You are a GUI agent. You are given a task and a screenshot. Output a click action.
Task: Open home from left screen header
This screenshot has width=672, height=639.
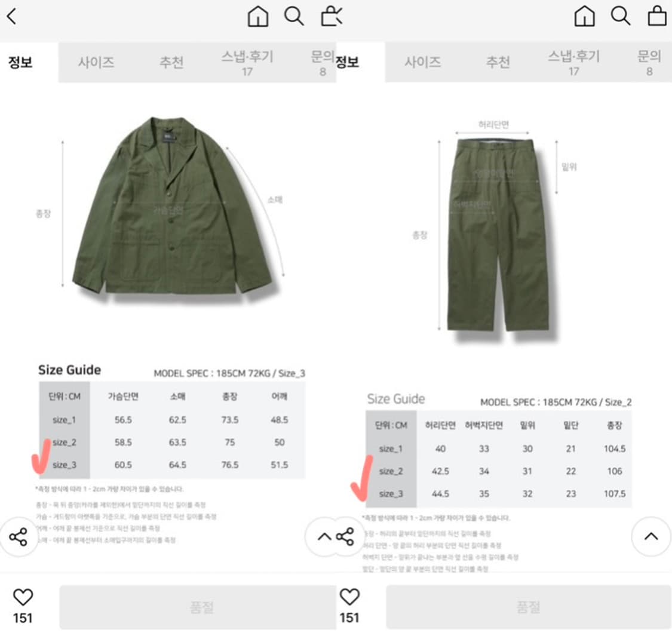[258, 16]
